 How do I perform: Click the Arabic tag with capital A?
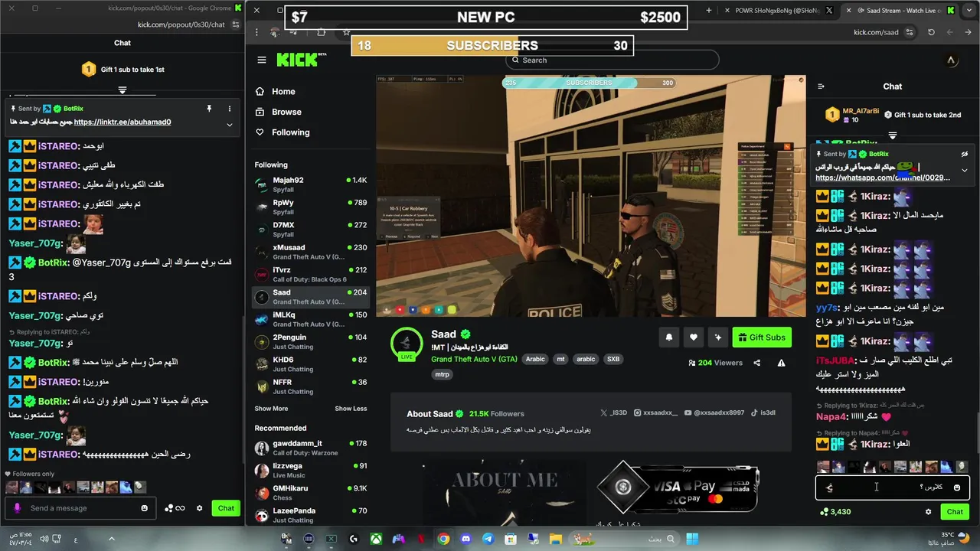(535, 359)
